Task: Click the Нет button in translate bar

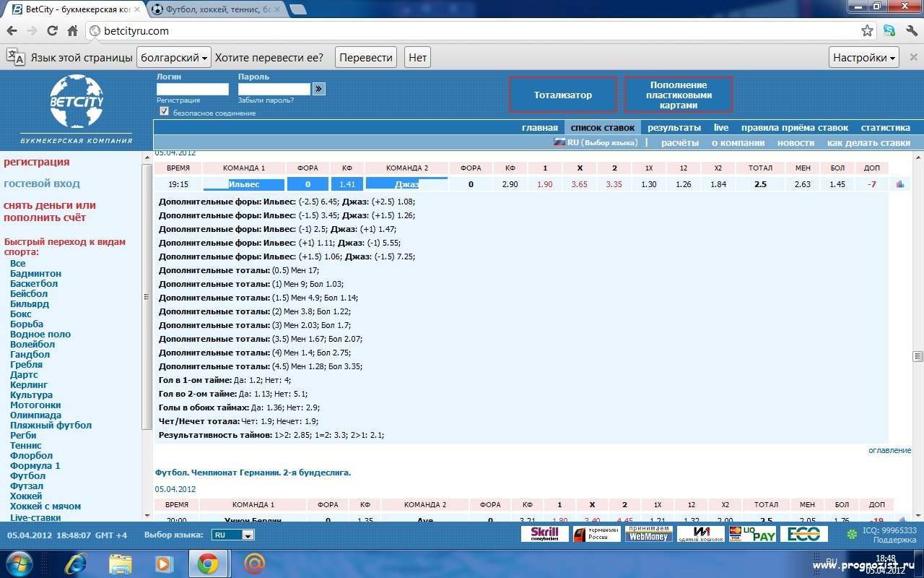Action: (417, 58)
